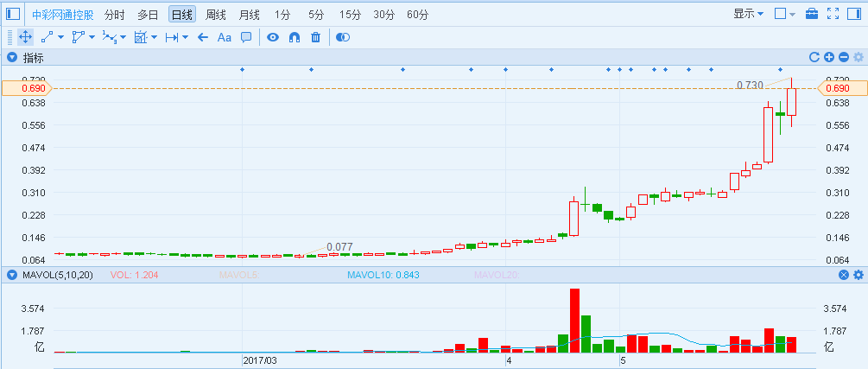Screen dimensions: 868x369
Task: Open the toolbox briefcase icon
Action: [x=812, y=14]
